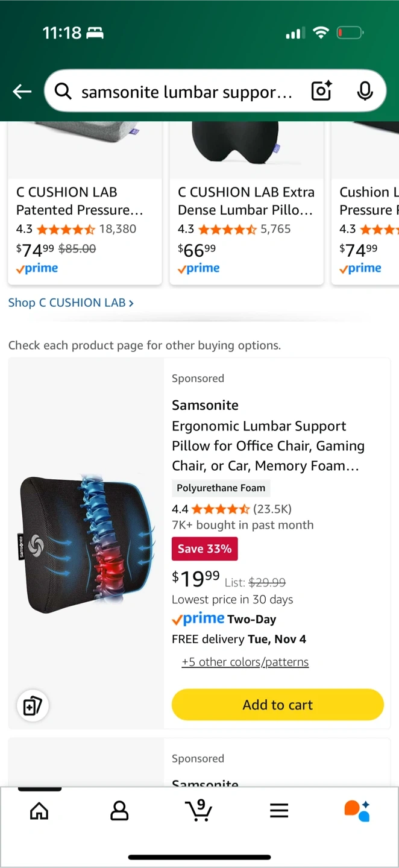Launch the Rufus AI assistant

tap(357, 811)
